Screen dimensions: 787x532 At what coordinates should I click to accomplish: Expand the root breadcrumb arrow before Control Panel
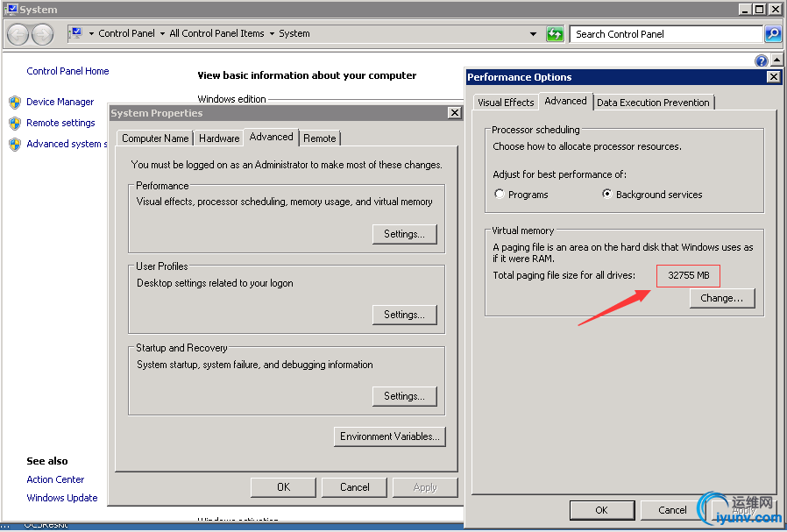pyautogui.click(x=91, y=33)
